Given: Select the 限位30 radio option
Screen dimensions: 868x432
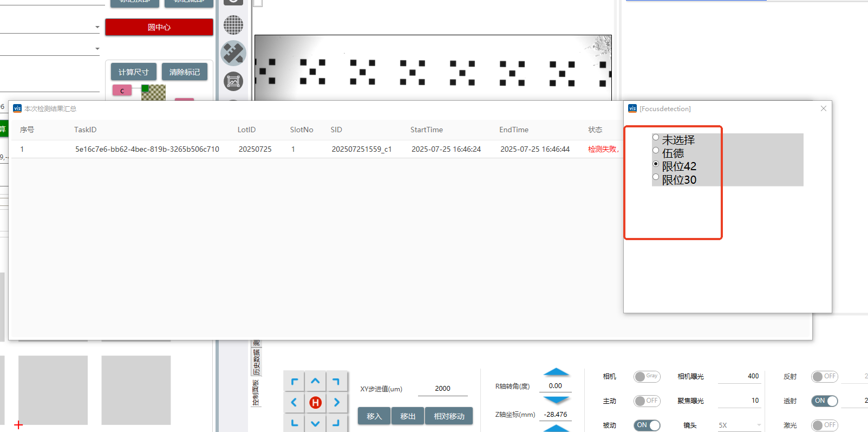Looking at the screenshot, I should (656, 177).
